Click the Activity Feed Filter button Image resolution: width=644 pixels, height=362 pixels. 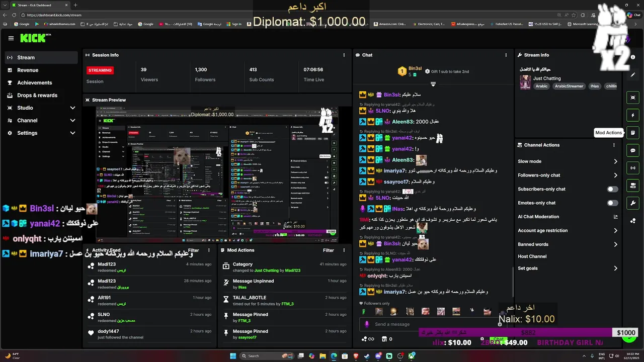193,250
